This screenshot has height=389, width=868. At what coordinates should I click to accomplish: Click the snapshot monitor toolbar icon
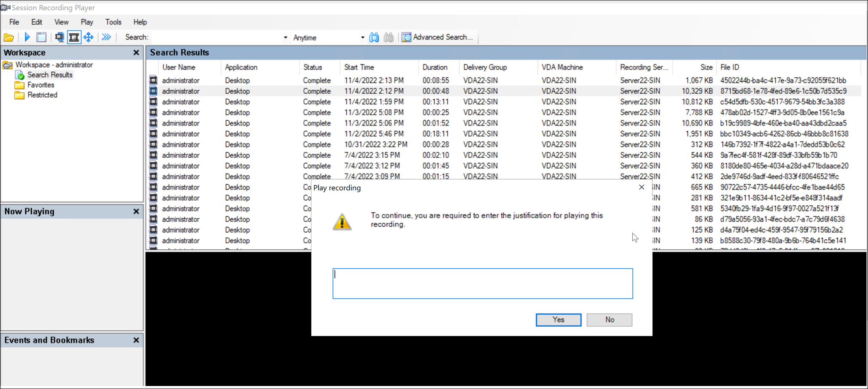click(x=60, y=37)
